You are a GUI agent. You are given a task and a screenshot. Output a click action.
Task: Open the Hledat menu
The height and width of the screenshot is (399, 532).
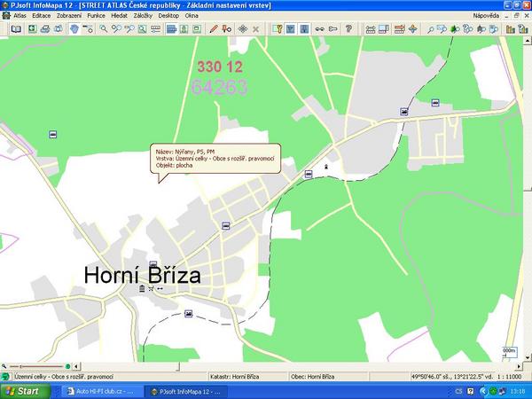tap(119, 16)
